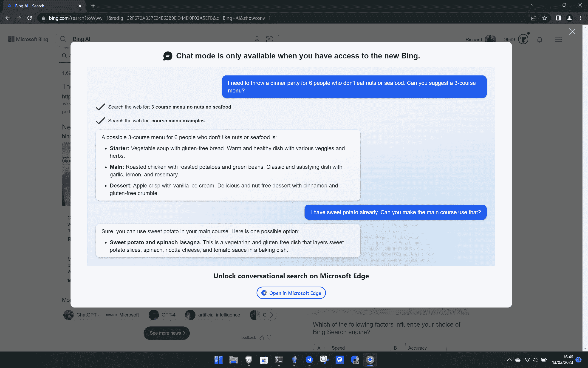Bookmark this page with the star icon
This screenshot has height=368, width=588.
(545, 18)
